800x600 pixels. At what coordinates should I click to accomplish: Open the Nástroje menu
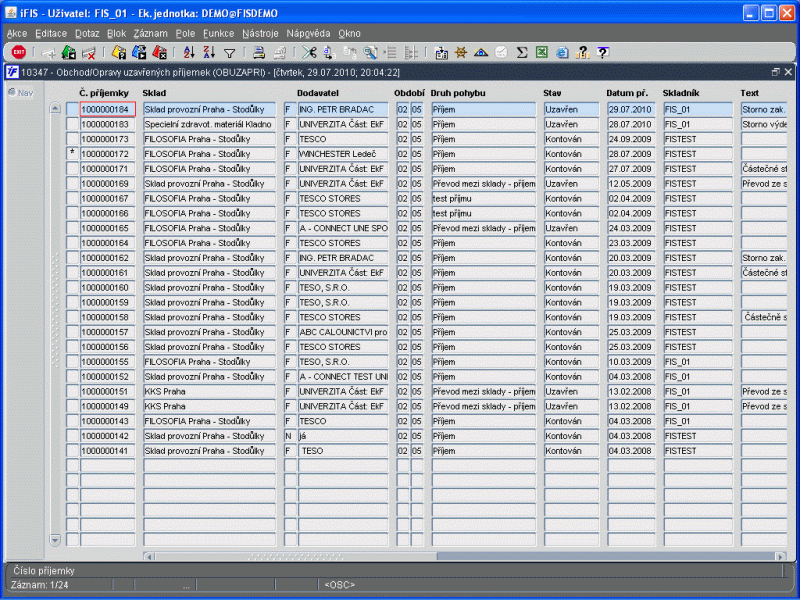[x=260, y=34]
